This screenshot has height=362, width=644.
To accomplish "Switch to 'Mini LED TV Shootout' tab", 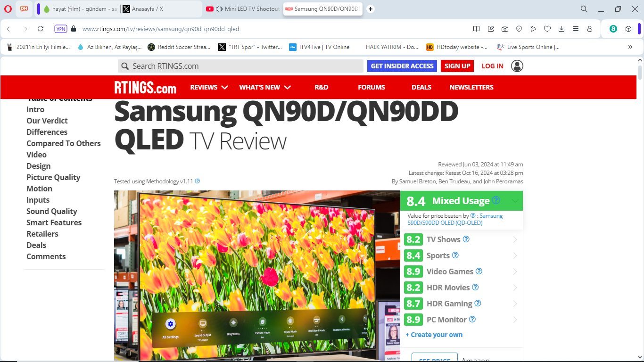I will 243,9.
